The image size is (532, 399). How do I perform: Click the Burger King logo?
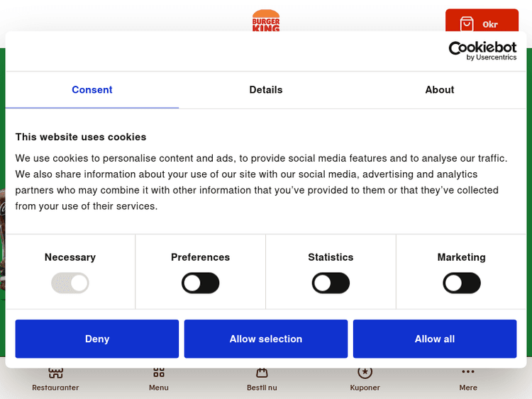(266, 20)
